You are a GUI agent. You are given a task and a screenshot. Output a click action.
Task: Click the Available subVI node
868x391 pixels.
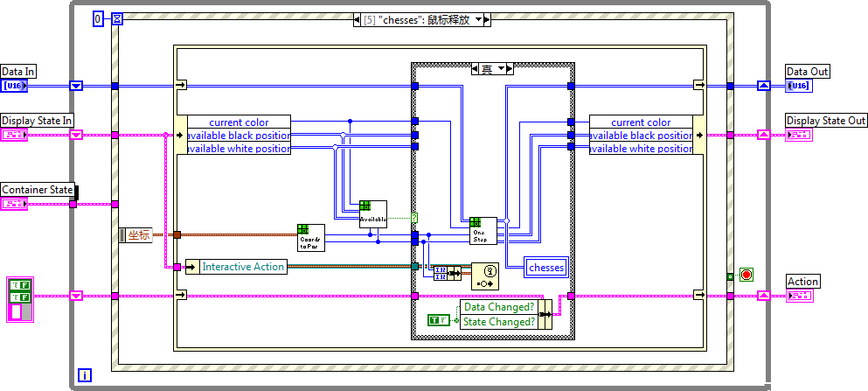[372, 214]
